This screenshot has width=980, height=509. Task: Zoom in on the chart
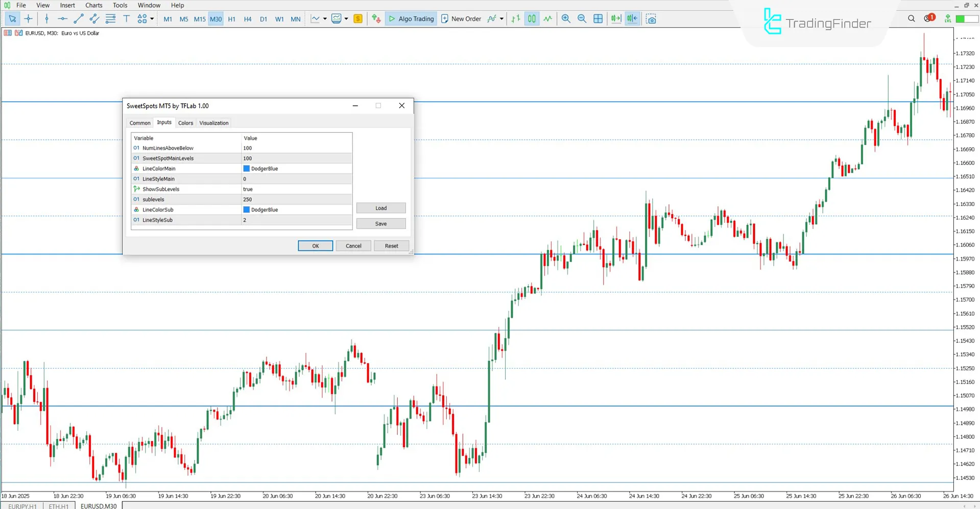(x=565, y=19)
